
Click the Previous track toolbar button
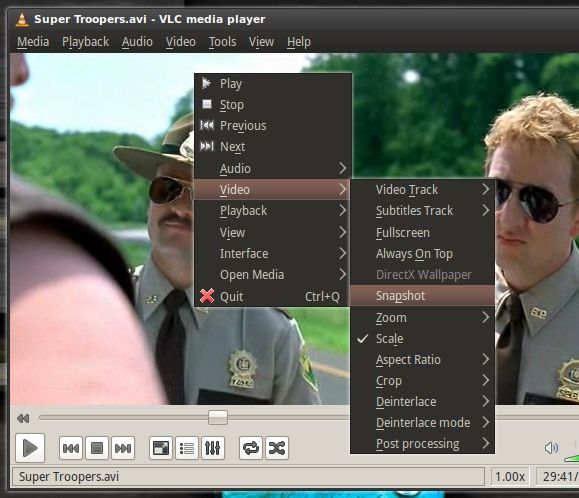(x=71, y=448)
